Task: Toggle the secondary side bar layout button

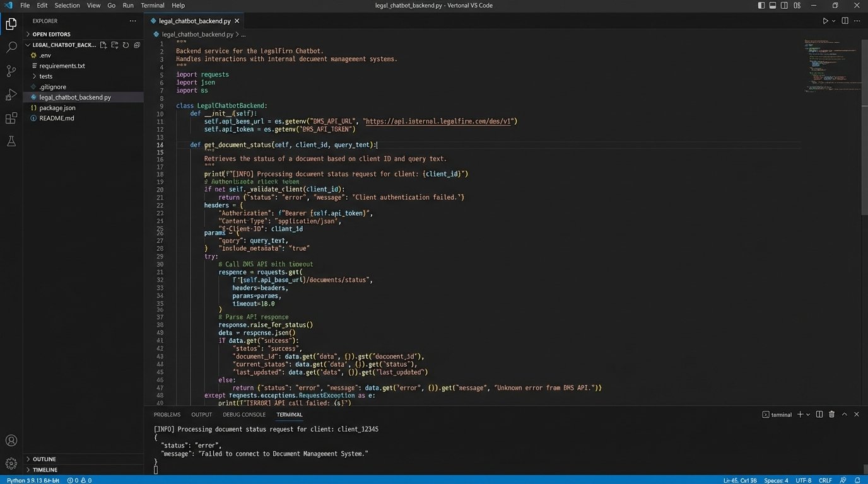Action: [x=783, y=5]
